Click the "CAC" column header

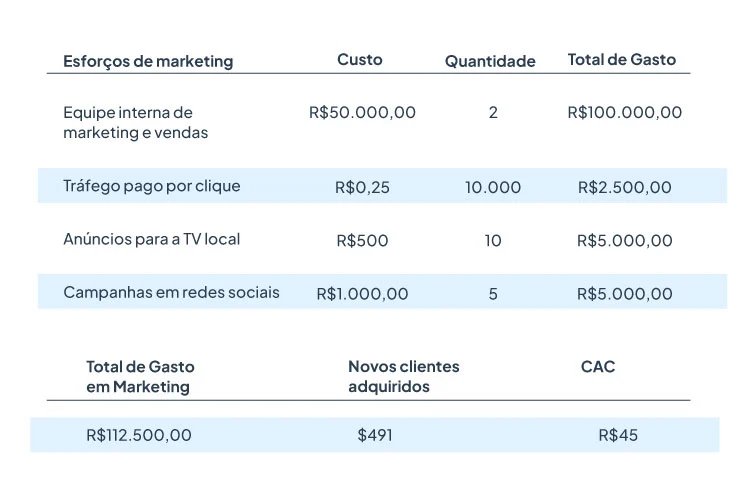click(x=598, y=367)
